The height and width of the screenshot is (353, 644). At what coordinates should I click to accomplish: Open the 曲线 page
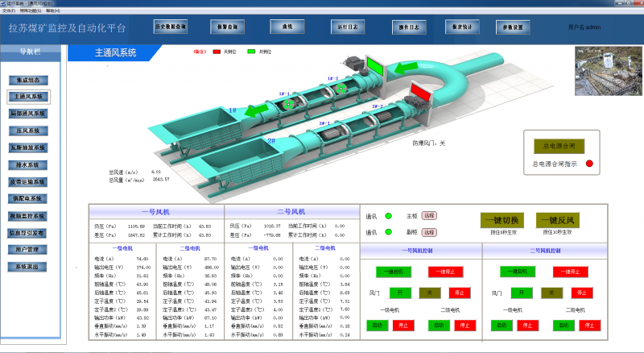(287, 27)
